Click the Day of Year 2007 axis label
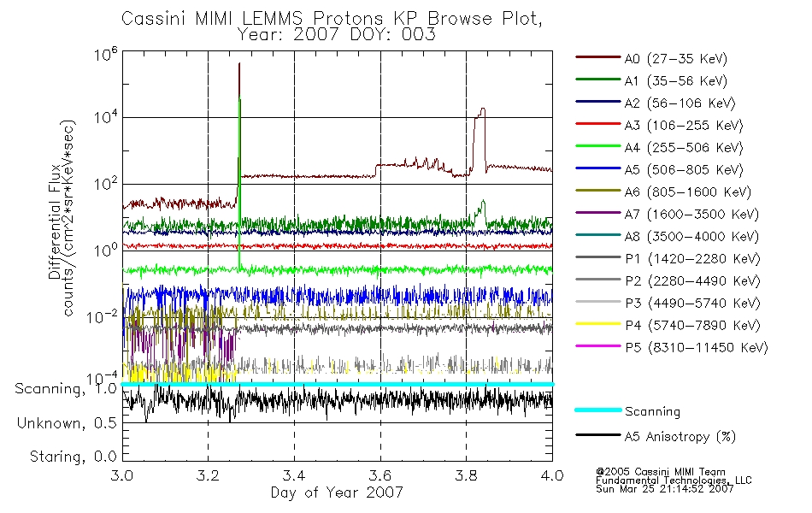 pyautogui.click(x=337, y=492)
